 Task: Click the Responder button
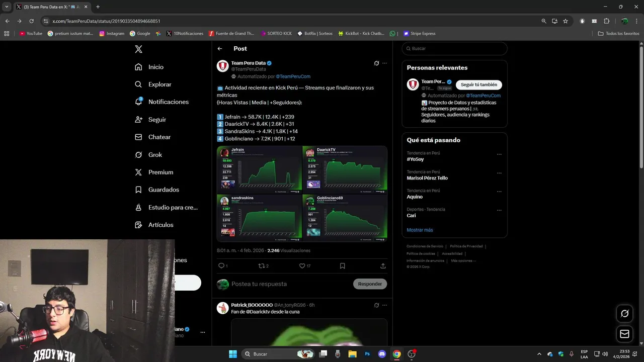pyautogui.click(x=370, y=284)
